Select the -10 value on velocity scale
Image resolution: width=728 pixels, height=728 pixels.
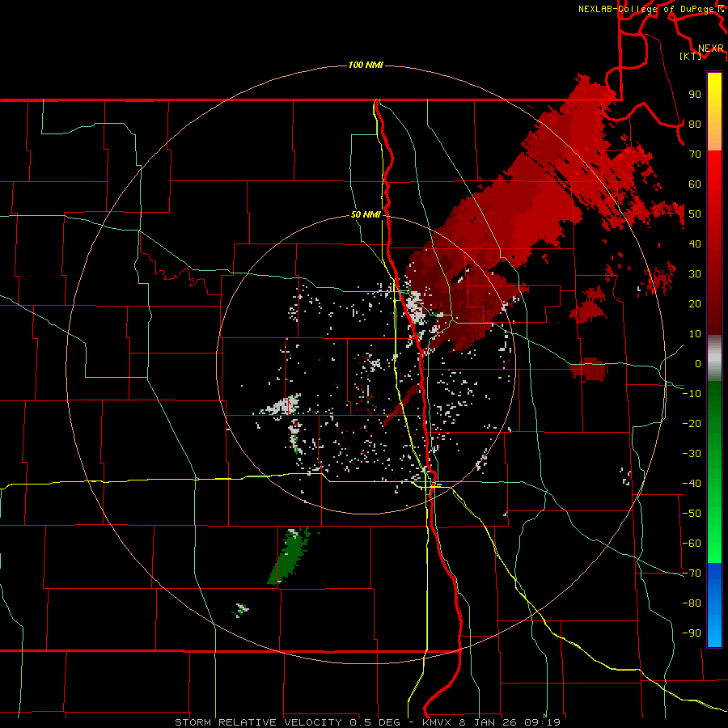[x=692, y=394]
